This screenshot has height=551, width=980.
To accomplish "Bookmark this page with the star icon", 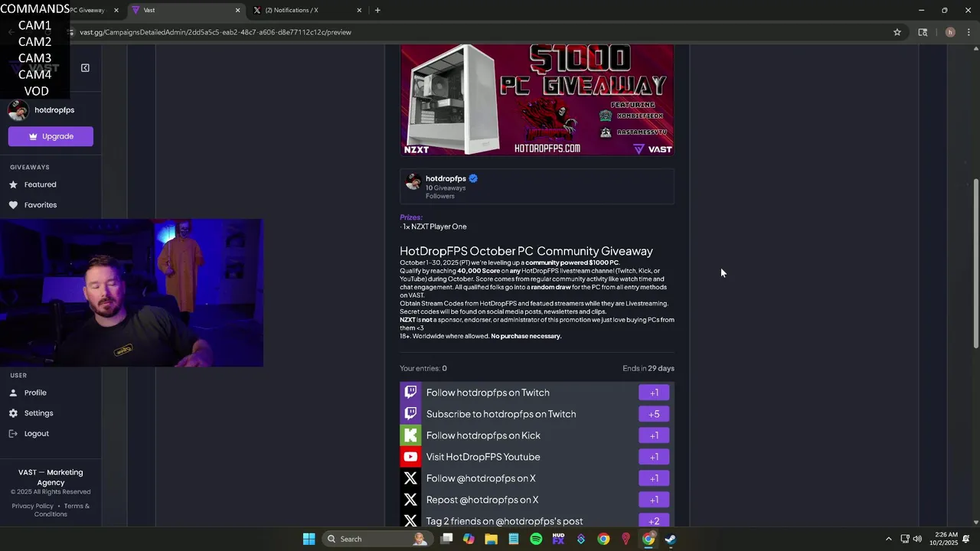I will [x=897, y=32].
